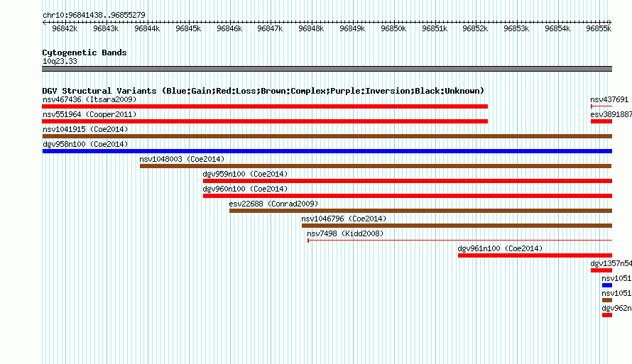
Task: Select the thin red line under nsv437691
Action: click(601, 106)
